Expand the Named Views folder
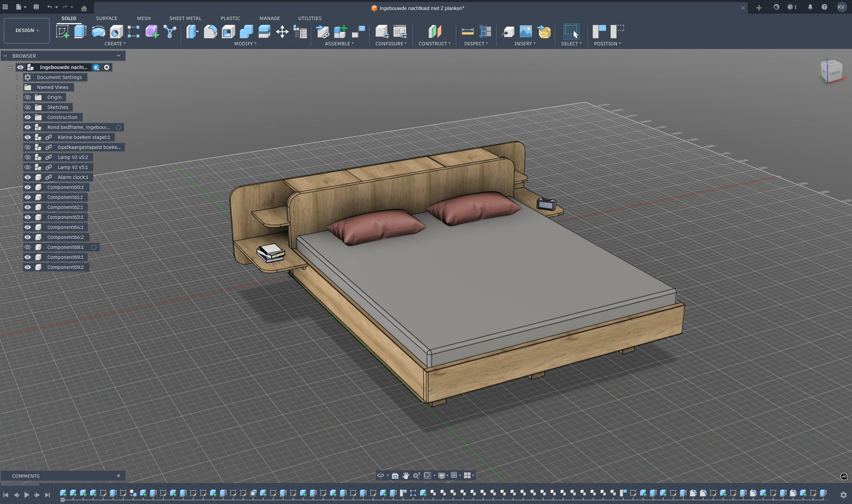Viewport: 852px width, 504px height. [x=17, y=87]
